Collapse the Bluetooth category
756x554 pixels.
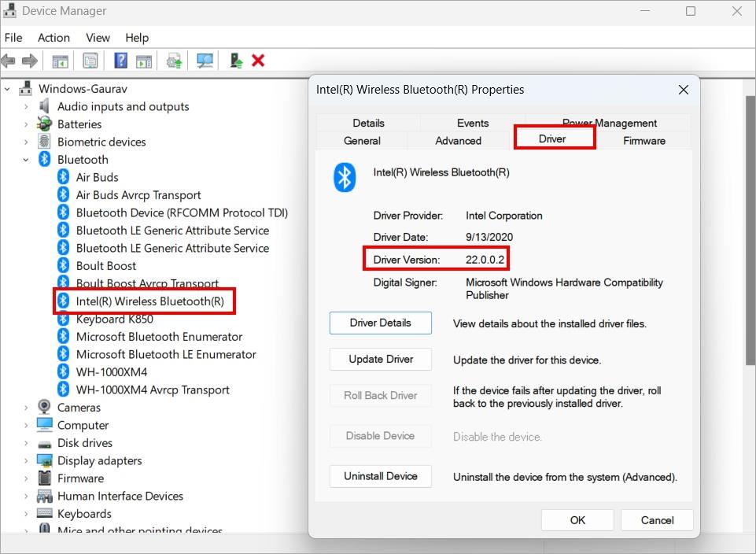tap(26, 160)
